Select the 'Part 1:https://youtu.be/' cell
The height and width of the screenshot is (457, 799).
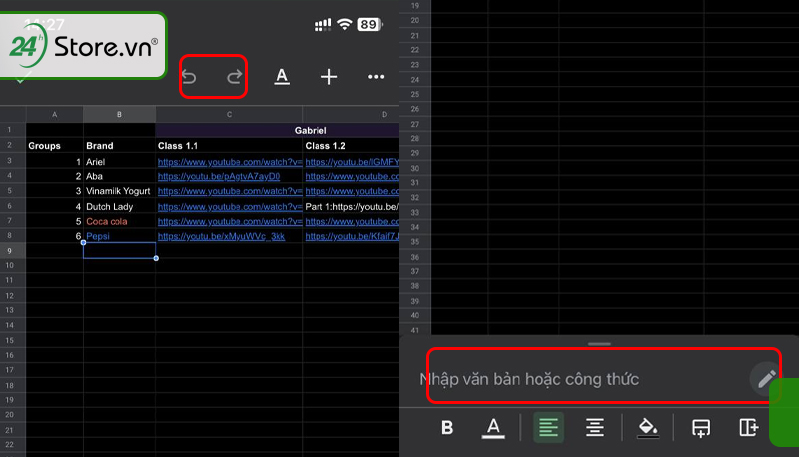tap(351, 206)
